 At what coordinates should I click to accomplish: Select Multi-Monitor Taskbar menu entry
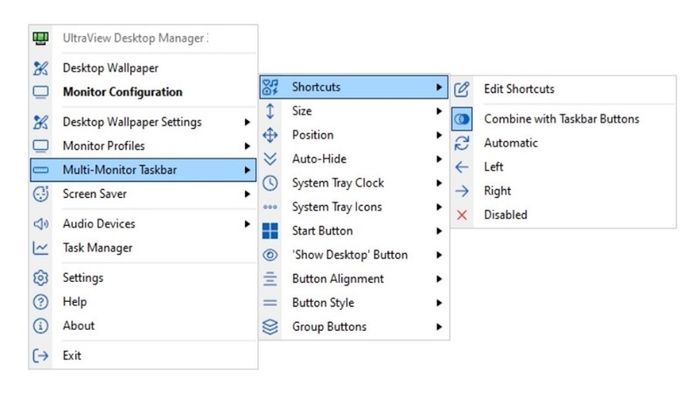143,170
